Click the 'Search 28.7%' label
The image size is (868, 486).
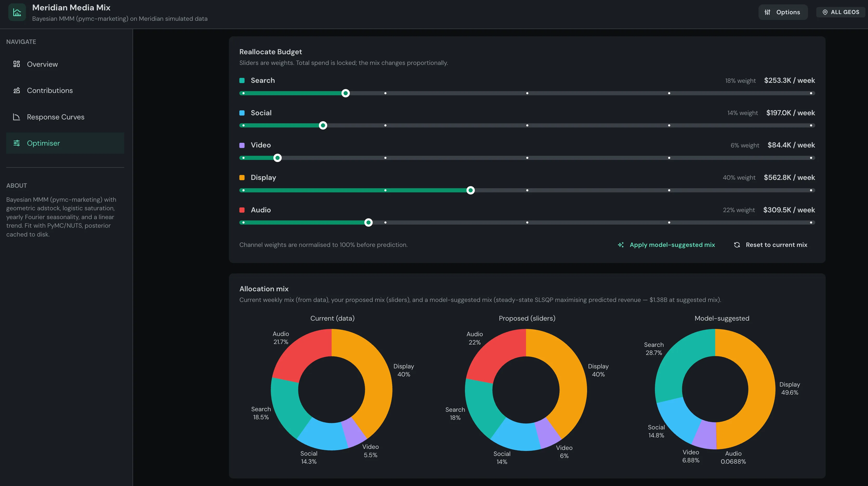pos(654,349)
